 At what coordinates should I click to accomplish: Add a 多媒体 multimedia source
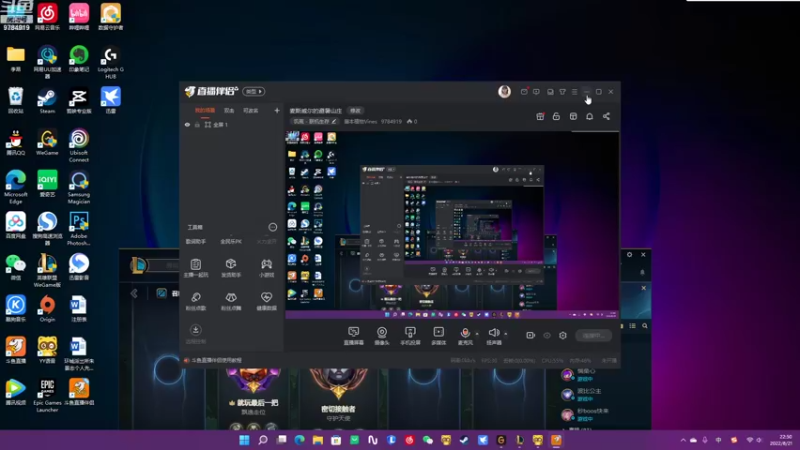(x=439, y=336)
